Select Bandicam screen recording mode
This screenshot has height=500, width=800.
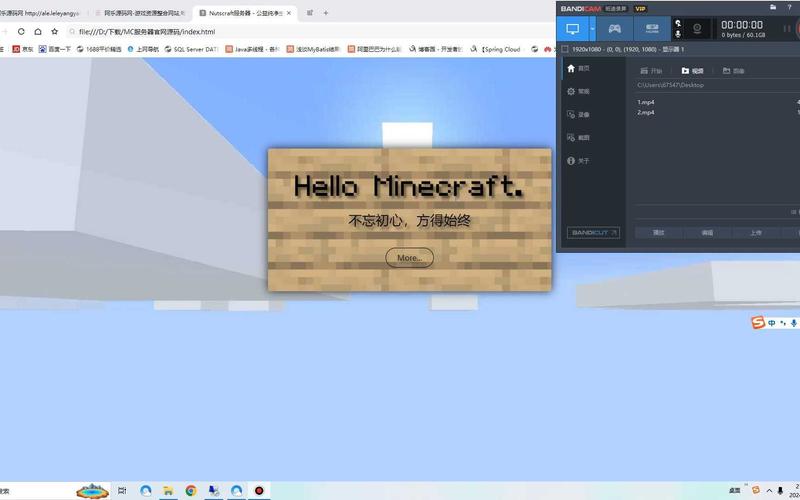point(572,29)
